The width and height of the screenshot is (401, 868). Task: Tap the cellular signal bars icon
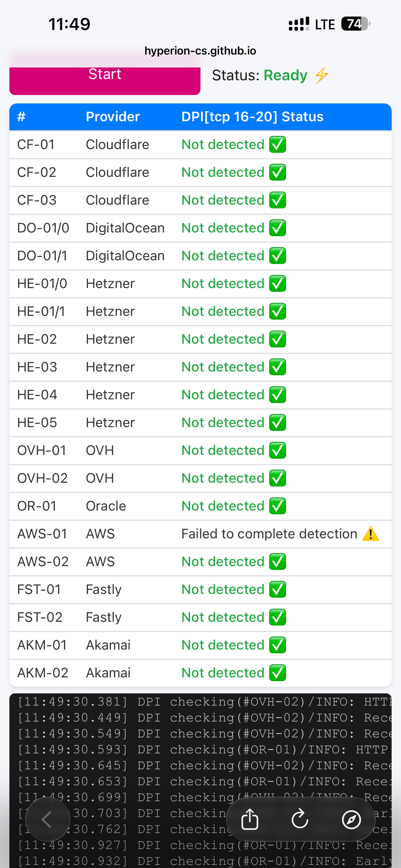(299, 24)
